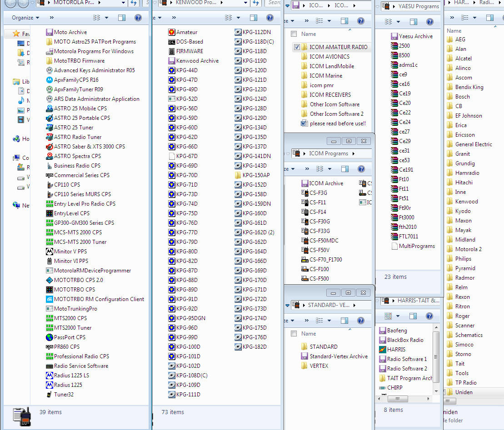Image resolution: width=504 pixels, height=430 pixels.
Task: Click the help icon in the Motorola window
Action: point(138,18)
